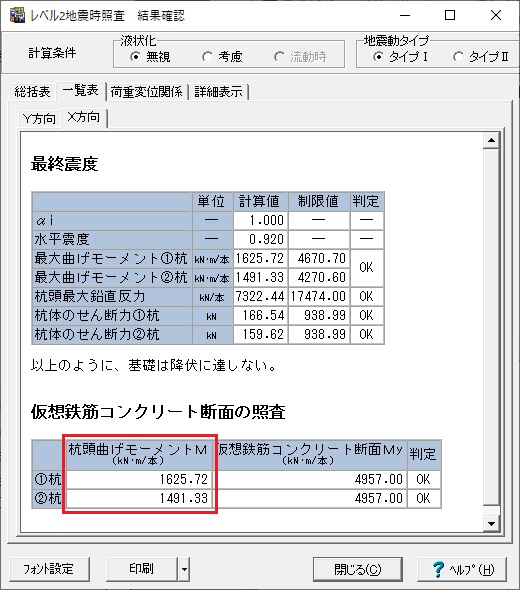Switch to the Y方向 tab
The width and height of the screenshot is (520, 590).
pos(39,119)
